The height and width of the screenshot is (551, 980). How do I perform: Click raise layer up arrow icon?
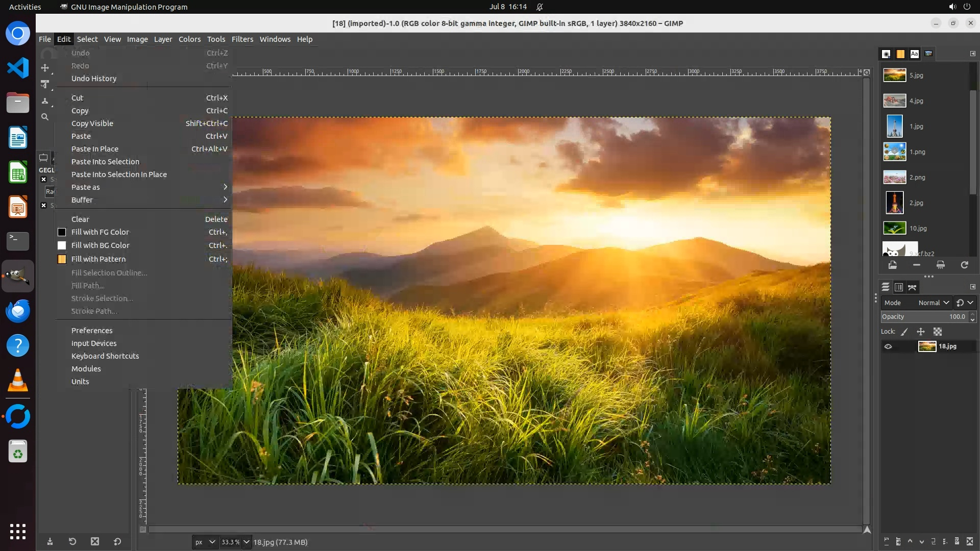click(910, 541)
